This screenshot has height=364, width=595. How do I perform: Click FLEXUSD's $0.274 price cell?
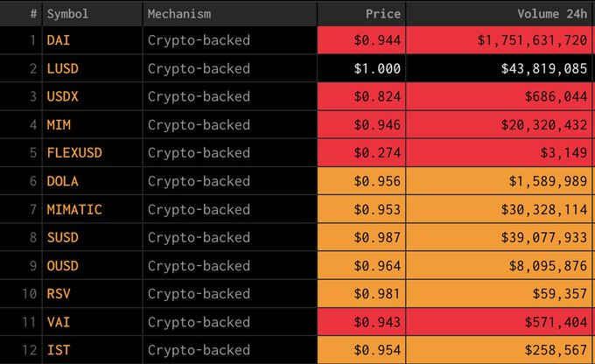point(361,153)
